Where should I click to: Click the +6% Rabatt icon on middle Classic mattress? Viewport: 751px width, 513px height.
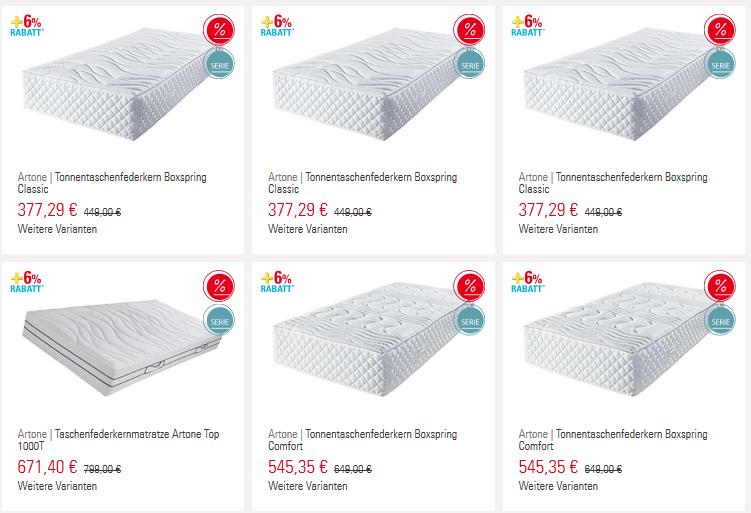click(x=277, y=26)
